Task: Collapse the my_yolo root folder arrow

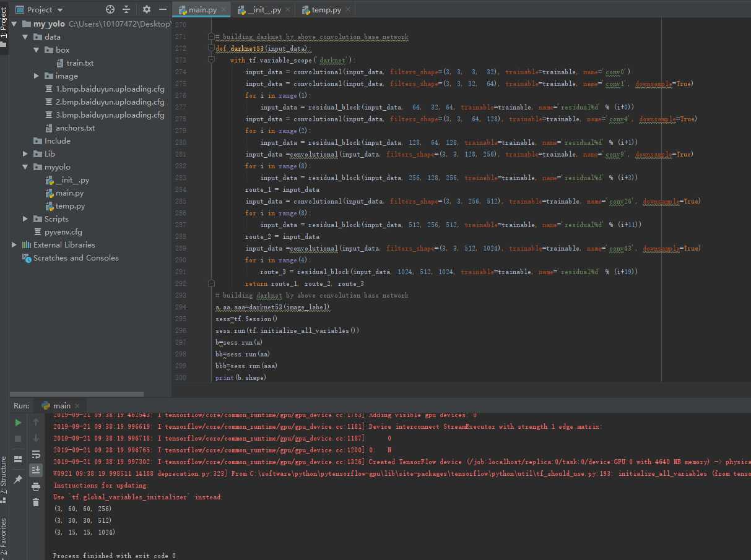Action: (15, 24)
